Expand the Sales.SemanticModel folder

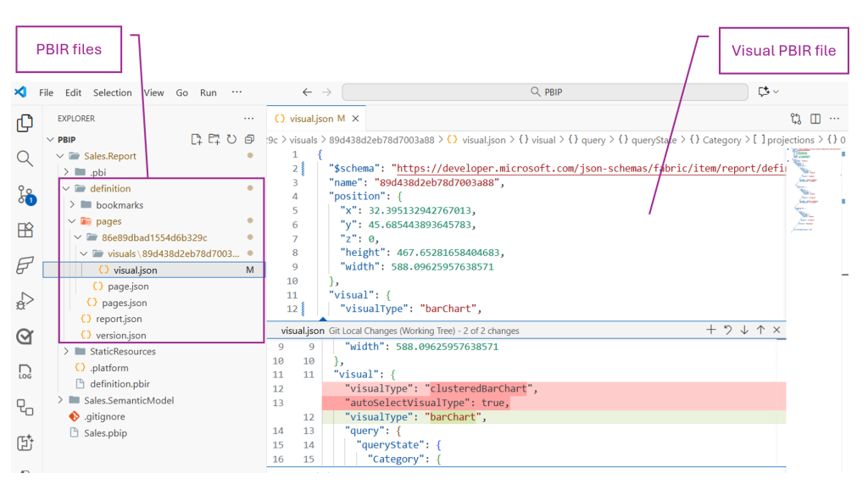coord(60,400)
